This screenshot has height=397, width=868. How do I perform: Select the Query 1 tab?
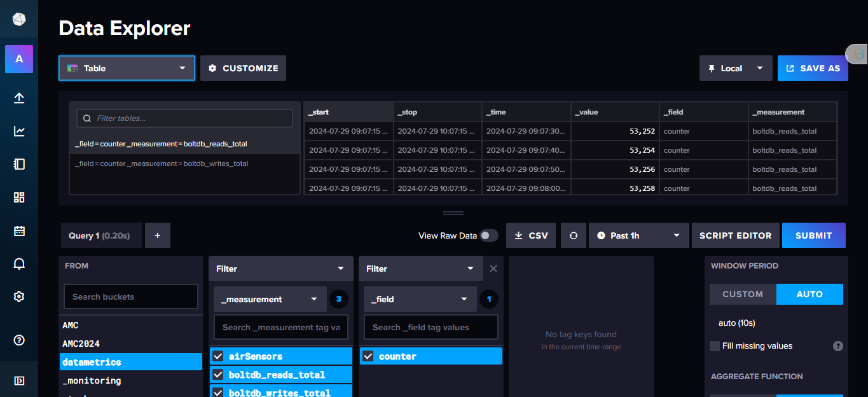click(99, 235)
